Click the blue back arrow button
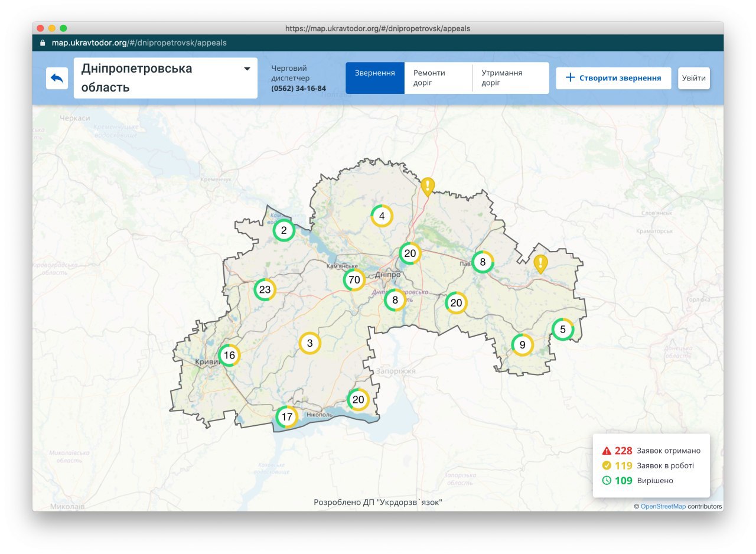Screen dimensions: 756x554 pos(57,78)
